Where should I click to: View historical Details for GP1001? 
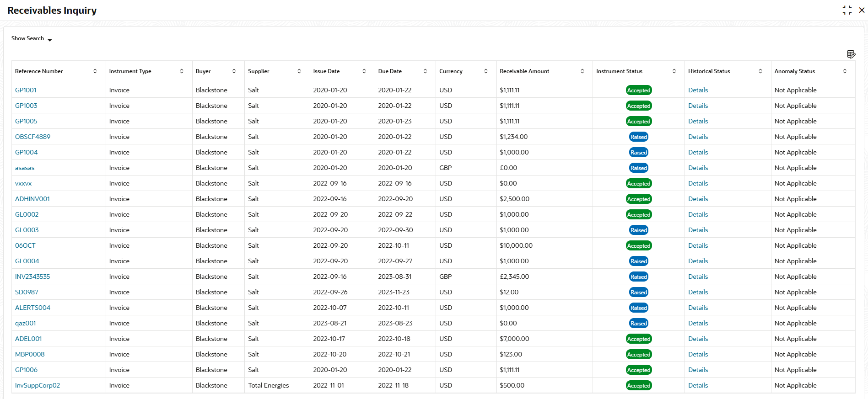coord(698,90)
